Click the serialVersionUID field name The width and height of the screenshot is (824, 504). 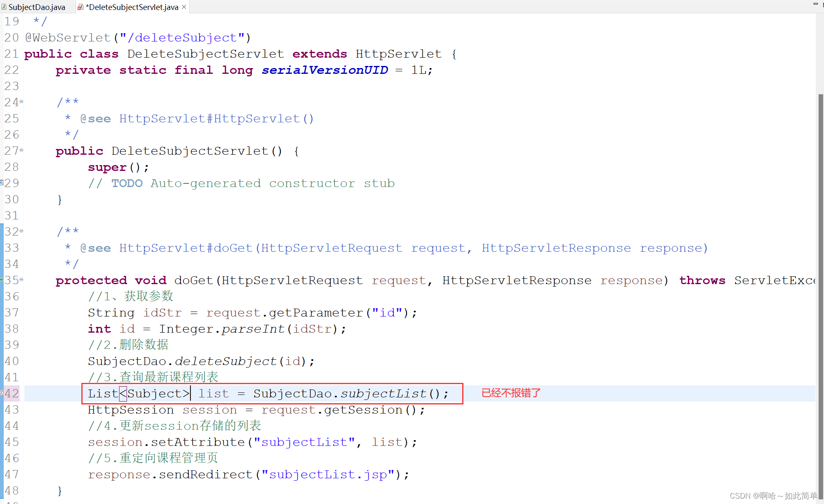coord(325,70)
